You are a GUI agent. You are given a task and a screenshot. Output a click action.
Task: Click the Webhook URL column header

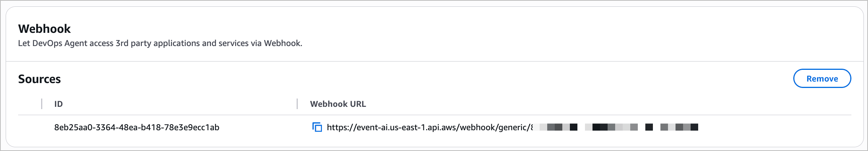tap(338, 104)
